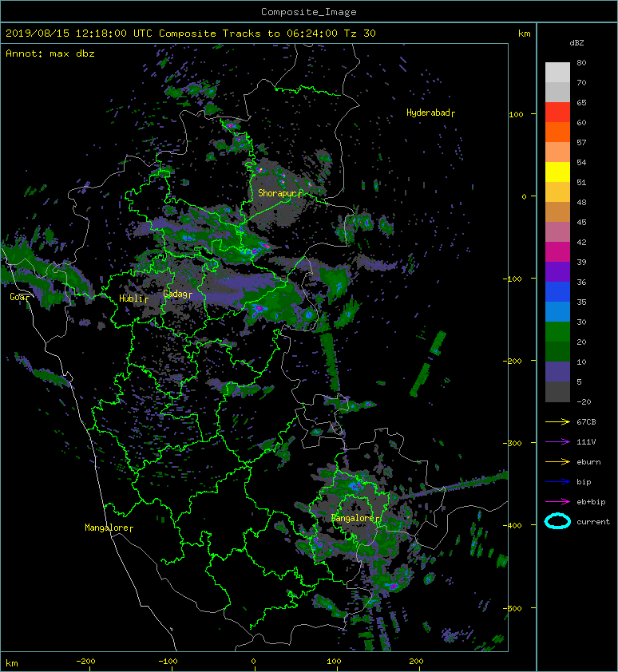Click the amber 51 dBZ color swatch

(557, 192)
